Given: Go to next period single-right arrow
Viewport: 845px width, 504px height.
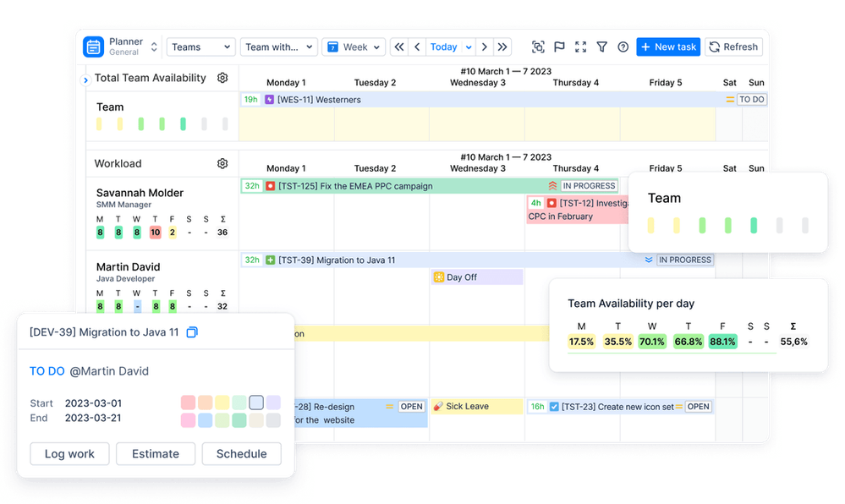Looking at the screenshot, I should point(485,47).
